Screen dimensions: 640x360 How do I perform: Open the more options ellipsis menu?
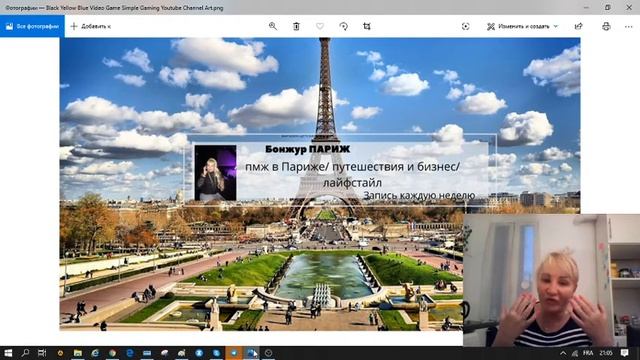click(x=629, y=26)
